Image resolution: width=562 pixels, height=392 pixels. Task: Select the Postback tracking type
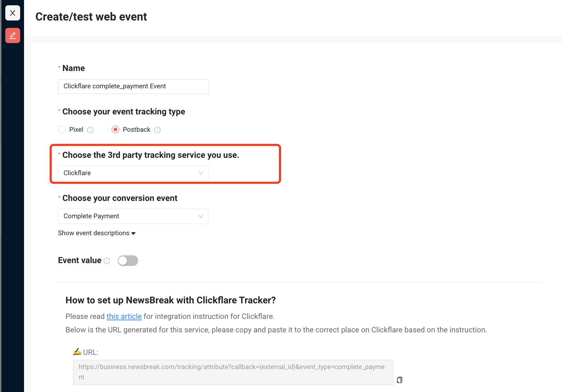coord(115,130)
